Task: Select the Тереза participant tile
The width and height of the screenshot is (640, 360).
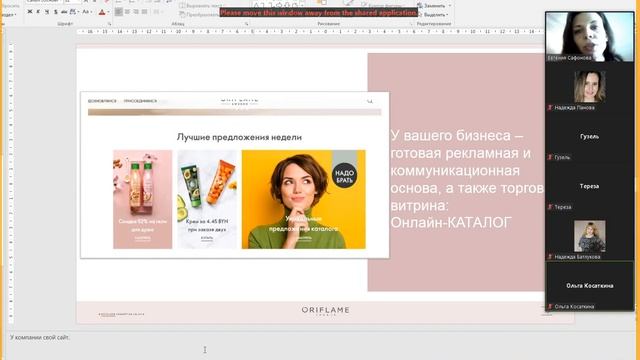Action: tap(589, 187)
